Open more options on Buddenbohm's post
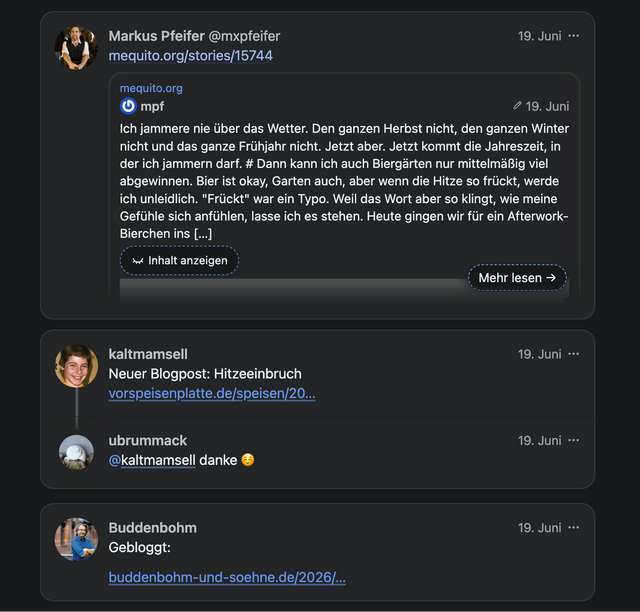Viewport: 640px width, 612px height. pyautogui.click(x=573, y=527)
